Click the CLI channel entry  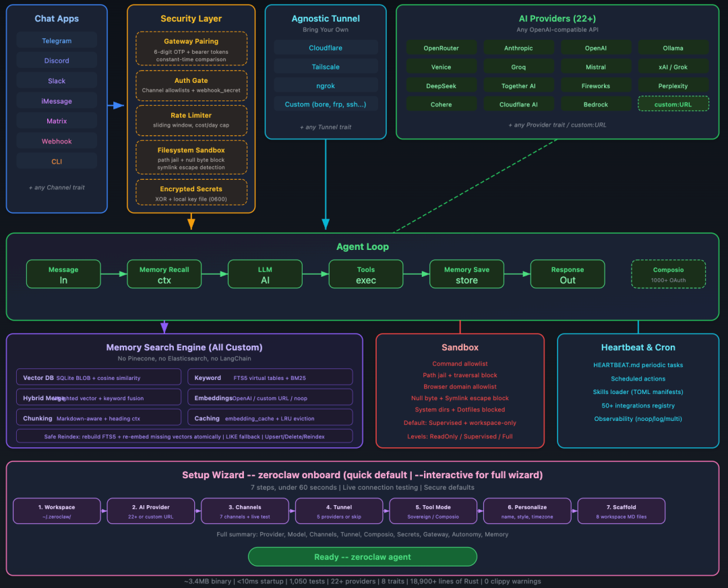click(x=57, y=162)
